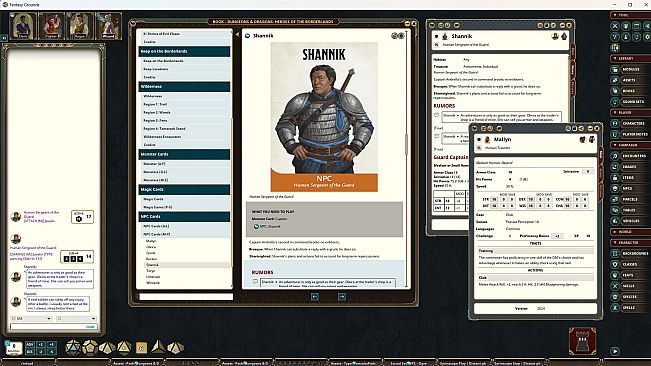Toggle the -2 modifier button
This screenshot has height=366, width=651.
(x=41, y=351)
